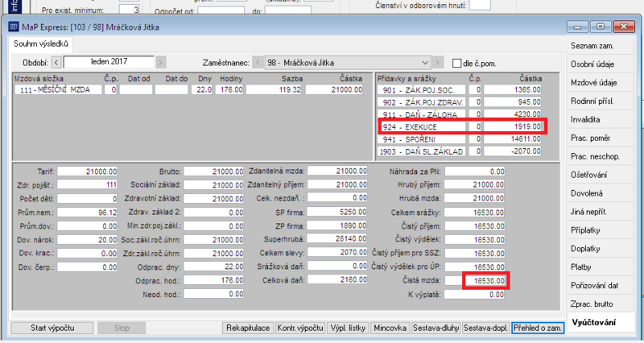Click the Dny value 22.0
This screenshot has height=343, width=644.
[x=202, y=89]
